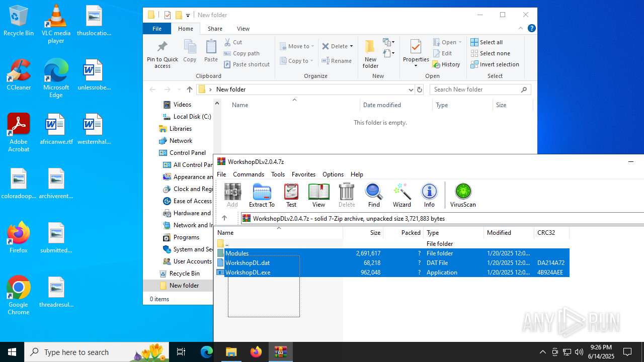Run VirusScan in WinRAR
The height and width of the screenshot is (362, 644).
(x=463, y=195)
